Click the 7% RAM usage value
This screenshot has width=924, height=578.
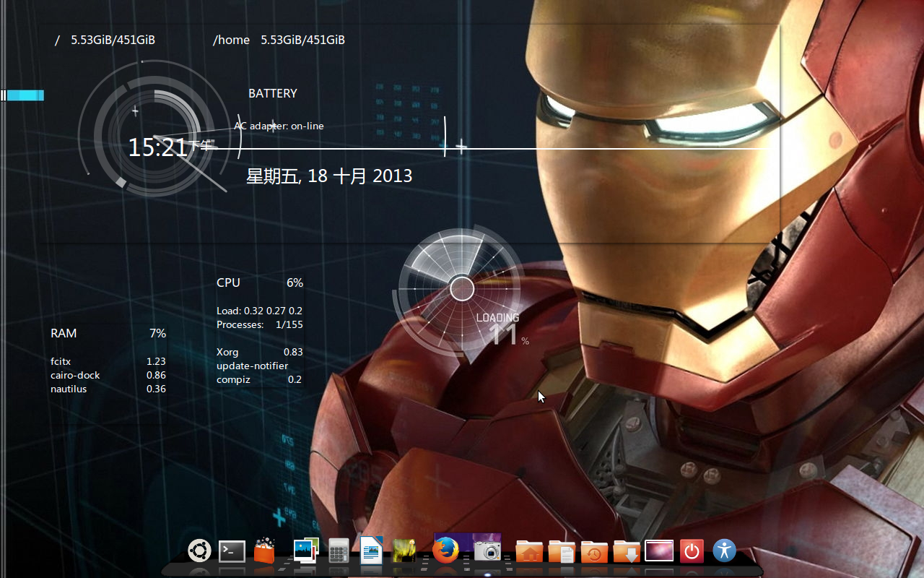coord(158,333)
